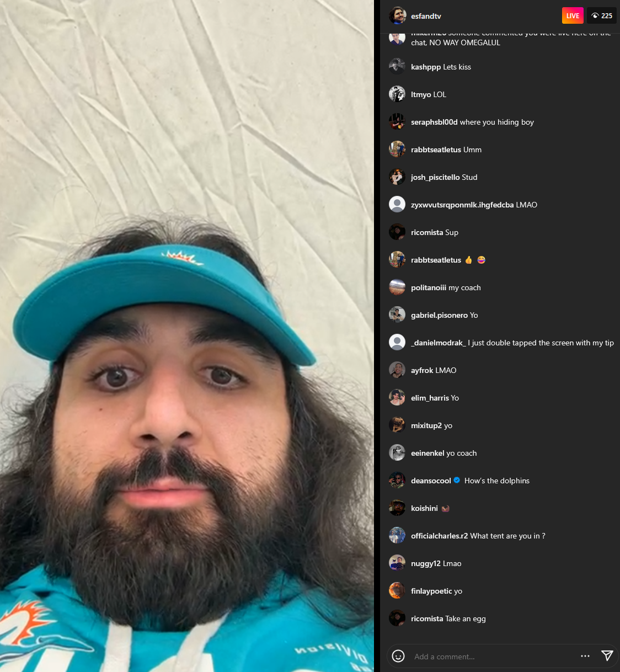620x672 pixels.
Task: Open the three-dot more options menu
Action: coord(585,656)
